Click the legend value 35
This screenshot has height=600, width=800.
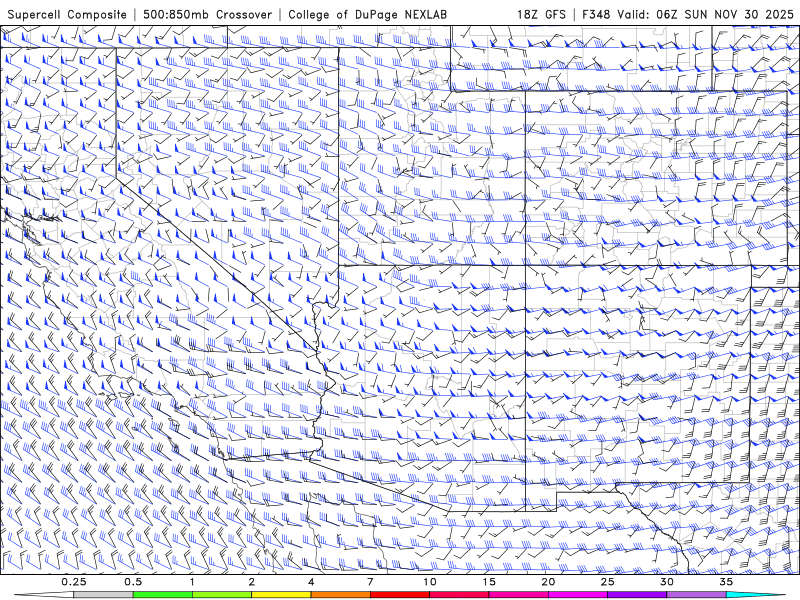tap(726, 582)
